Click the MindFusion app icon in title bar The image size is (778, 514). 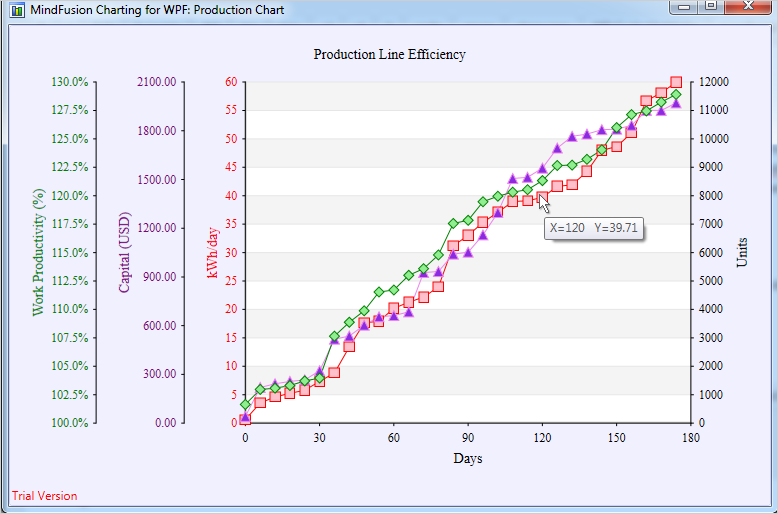(x=17, y=9)
